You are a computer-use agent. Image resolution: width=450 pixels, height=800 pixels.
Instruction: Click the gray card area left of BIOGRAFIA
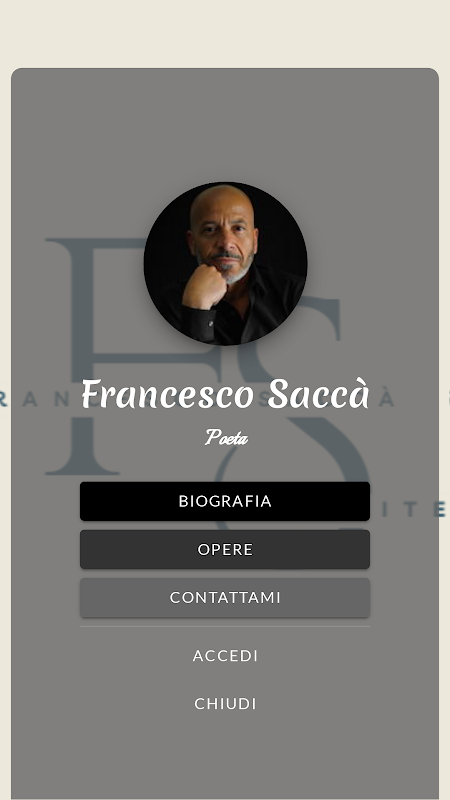45,501
